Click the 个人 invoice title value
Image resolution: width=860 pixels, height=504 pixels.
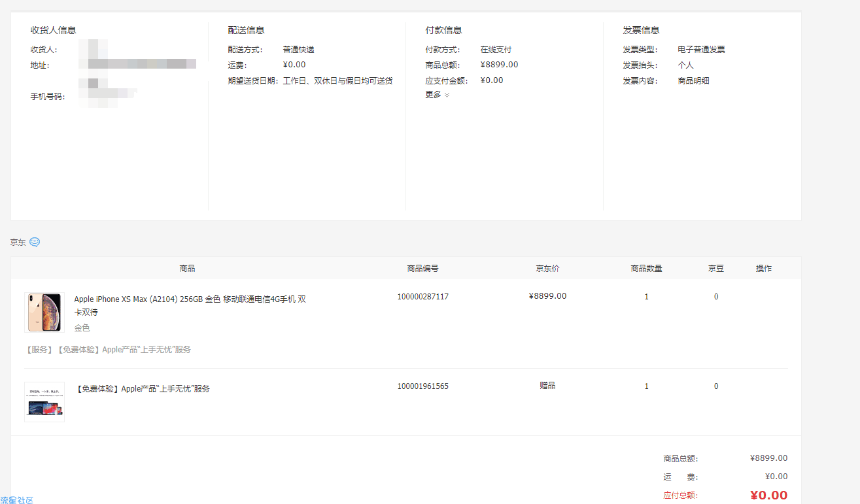click(686, 65)
